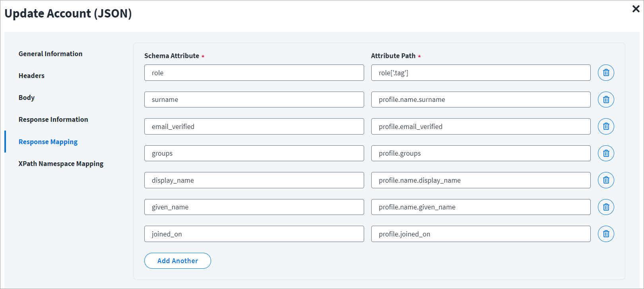
Task: Open XPath Namespace Mapping section
Action: 61,164
